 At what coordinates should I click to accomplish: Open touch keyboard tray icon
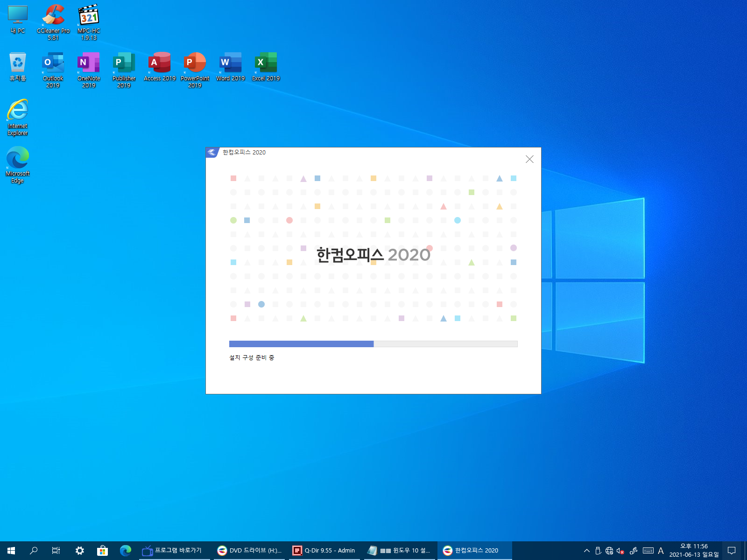648,551
